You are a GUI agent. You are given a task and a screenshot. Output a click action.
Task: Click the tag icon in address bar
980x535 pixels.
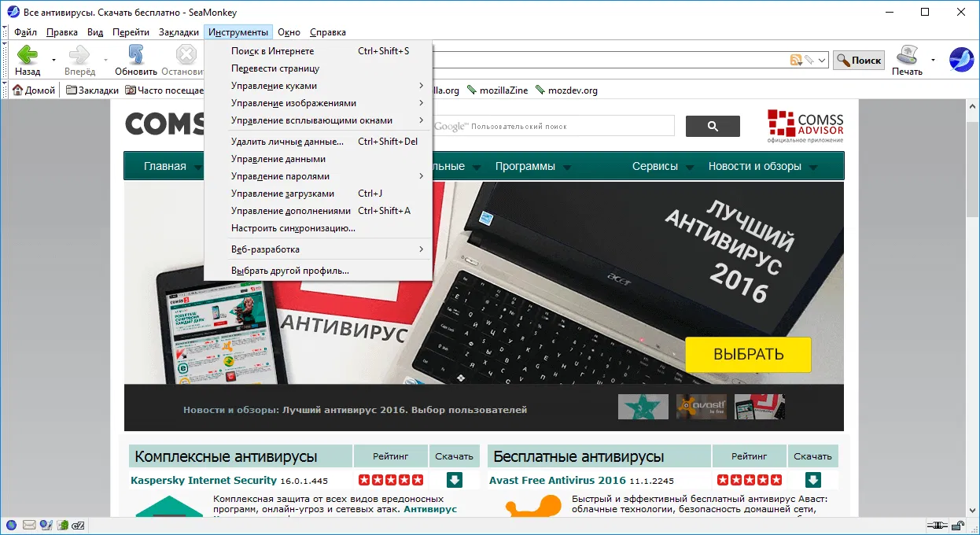coord(808,60)
